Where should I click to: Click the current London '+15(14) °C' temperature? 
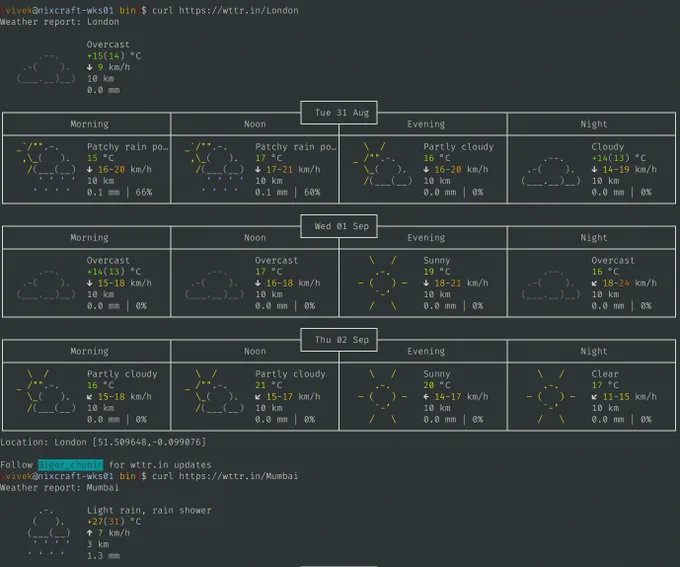click(114, 56)
